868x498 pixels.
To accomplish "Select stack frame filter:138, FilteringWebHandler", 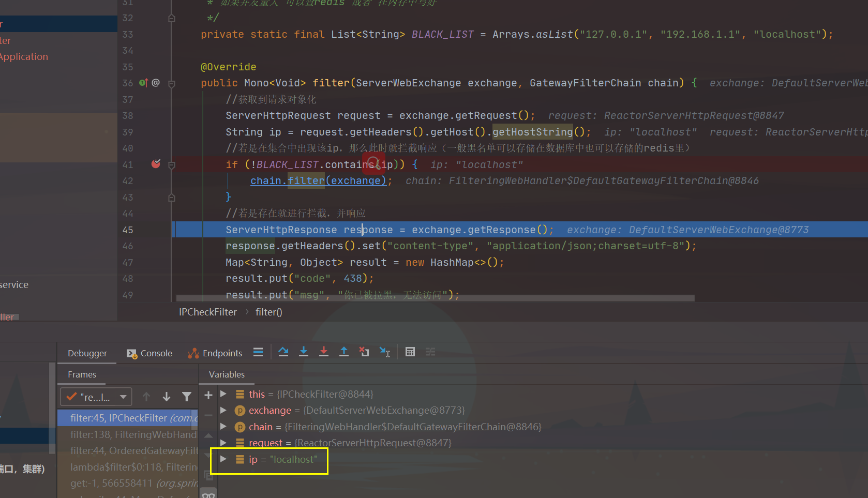I will [127, 434].
